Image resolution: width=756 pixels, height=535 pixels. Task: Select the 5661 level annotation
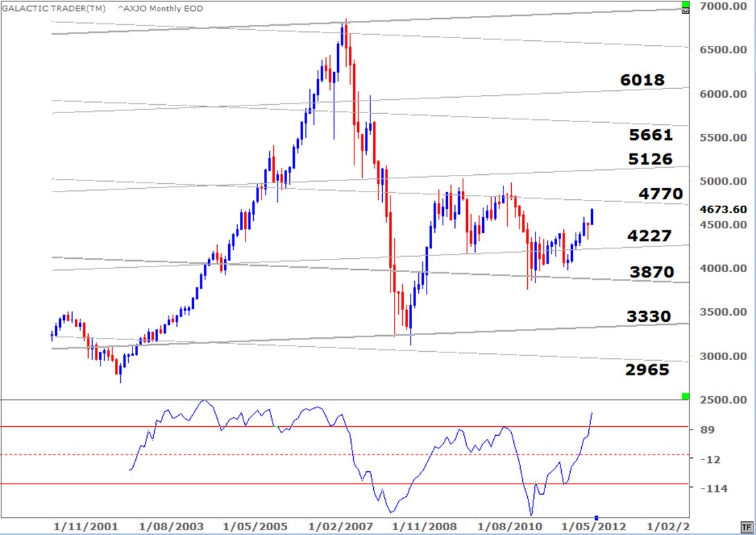[x=651, y=135]
